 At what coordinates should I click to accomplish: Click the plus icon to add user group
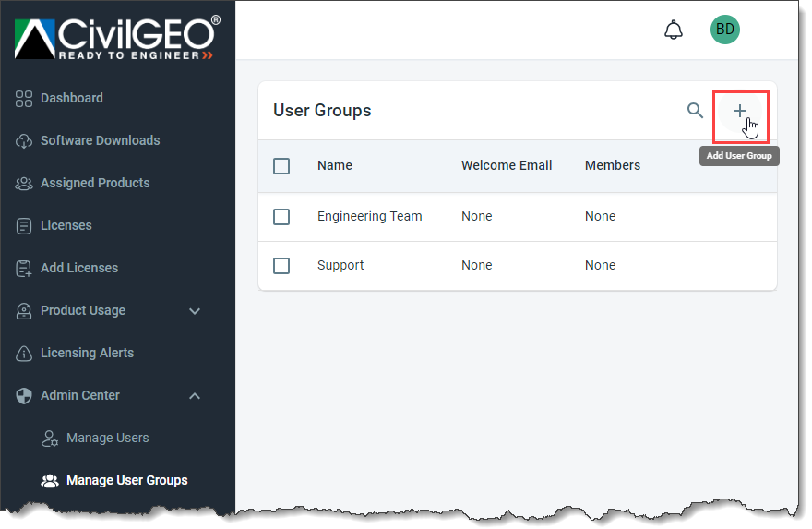[739, 111]
